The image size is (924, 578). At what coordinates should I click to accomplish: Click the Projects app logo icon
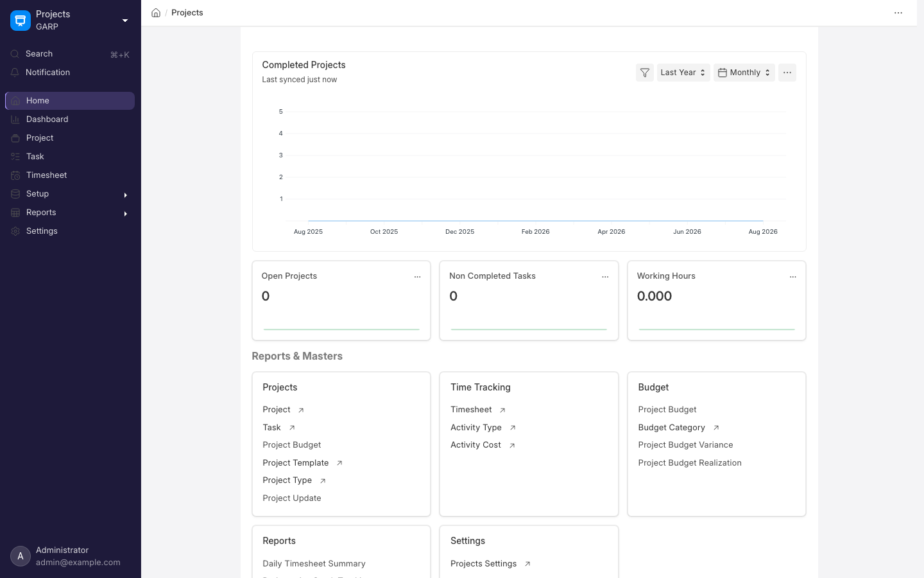tap(21, 21)
